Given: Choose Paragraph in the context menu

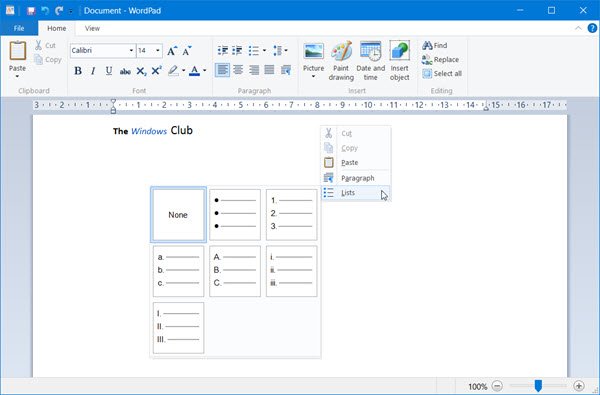Looking at the screenshot, I should point(356,178).
